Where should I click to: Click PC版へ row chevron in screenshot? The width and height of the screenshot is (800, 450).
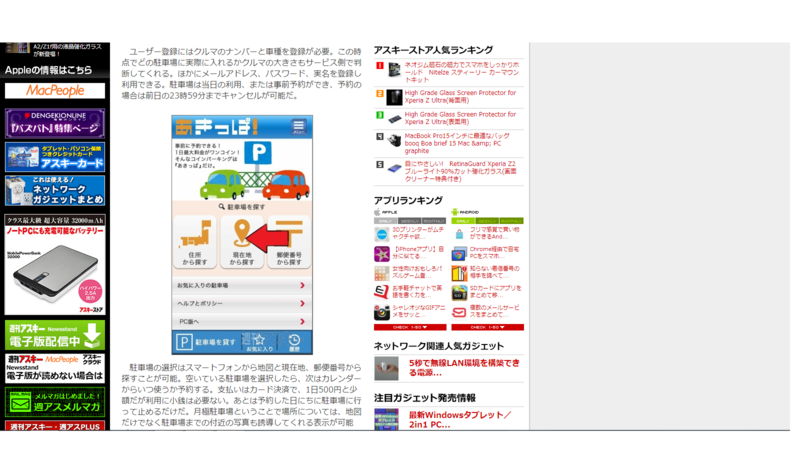(x=302, y=321)
